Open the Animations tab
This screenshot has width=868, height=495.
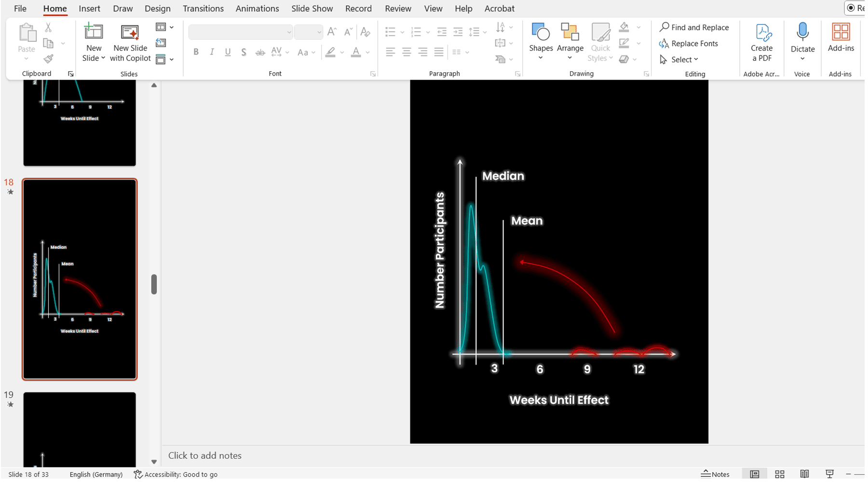point(257,9)
